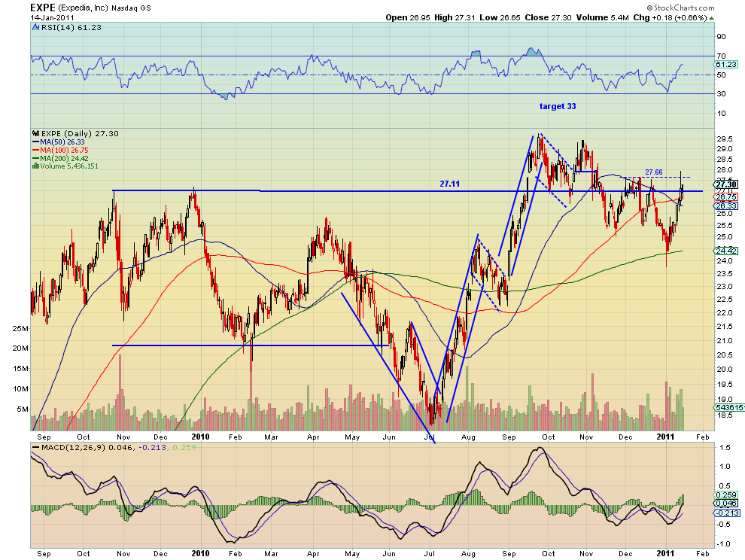Screen dimensions: 745x560
Task: Click the 'MA(200) 24.42' legend text
Action: click(x=64, y=158)
